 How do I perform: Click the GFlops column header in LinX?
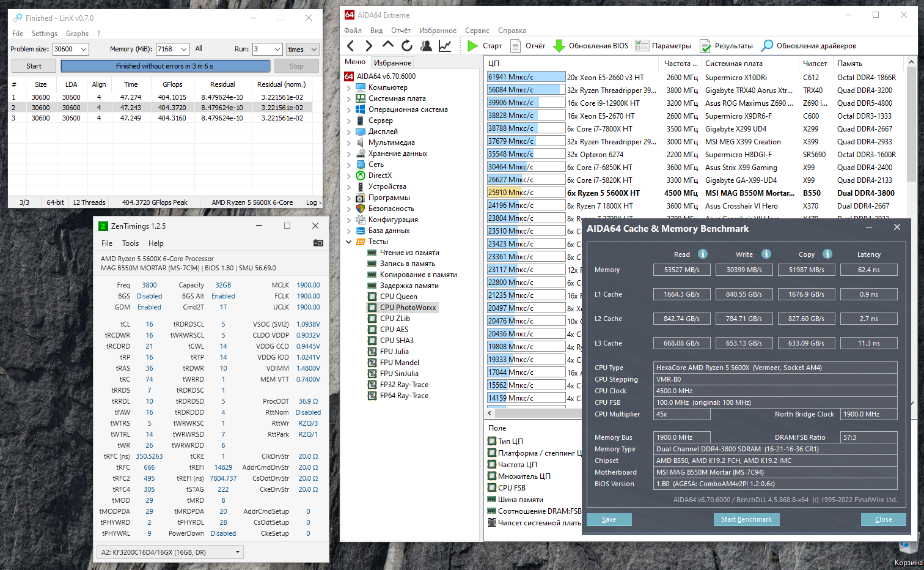tap(172, 84)
